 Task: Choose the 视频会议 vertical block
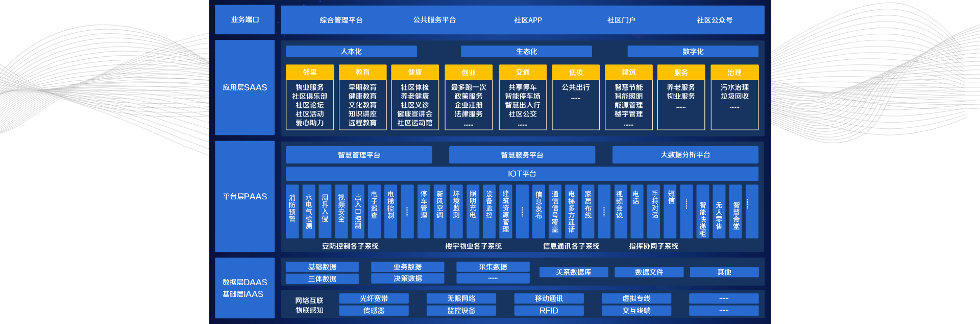point(620,211)
